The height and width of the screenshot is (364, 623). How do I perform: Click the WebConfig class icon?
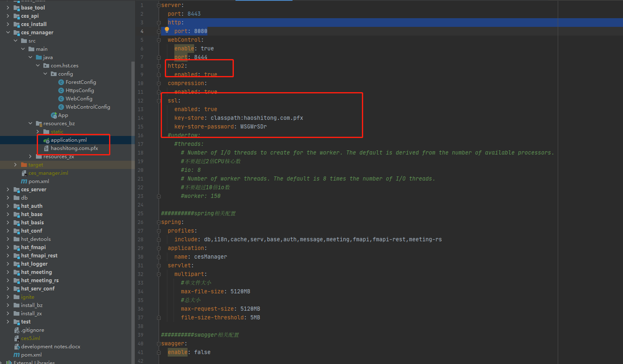(61, 99)
